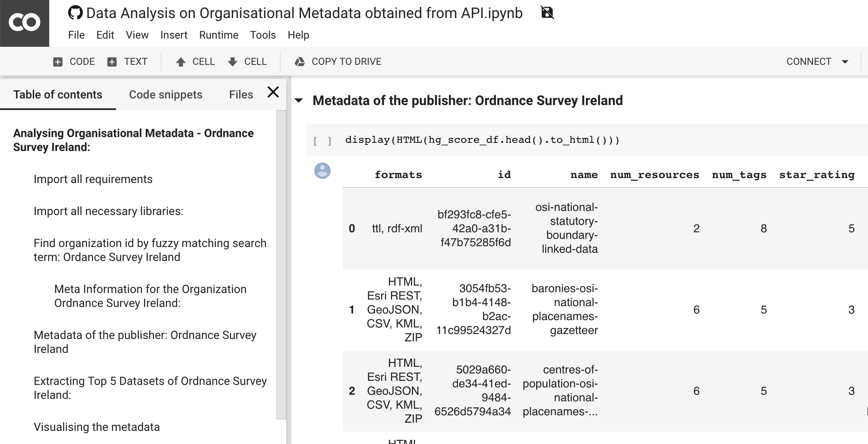The image size is (868, 444).
Task: Click name cell 'centres-of-population-osi-national-placenames-...'
Action: 560,391
